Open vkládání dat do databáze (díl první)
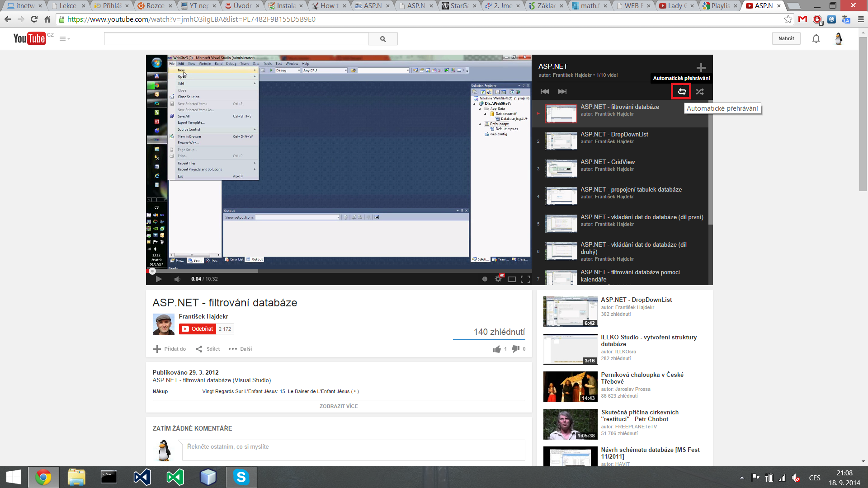Image resolution: width=868 pixels, height=488 pixels. (620, 224)
